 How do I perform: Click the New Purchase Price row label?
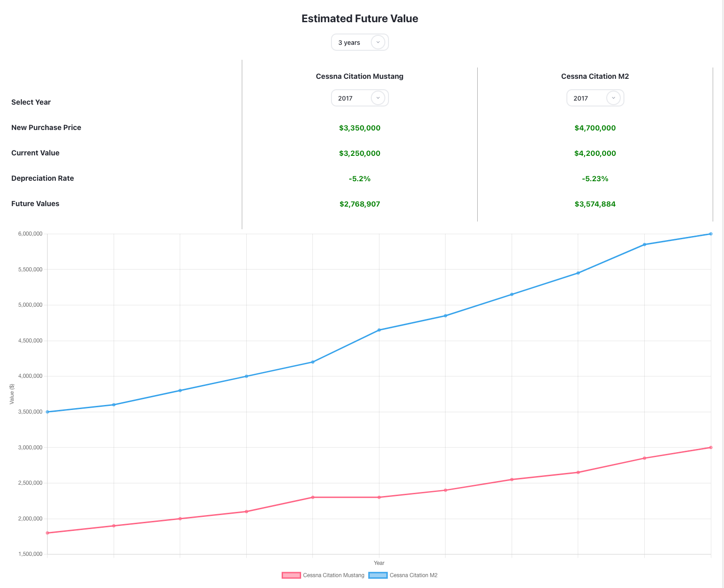pos(46,127)
